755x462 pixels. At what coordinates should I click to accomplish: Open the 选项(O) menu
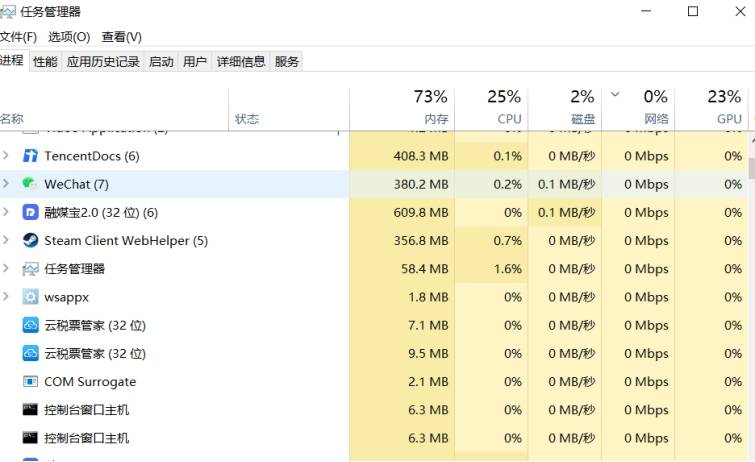[69, 37]
